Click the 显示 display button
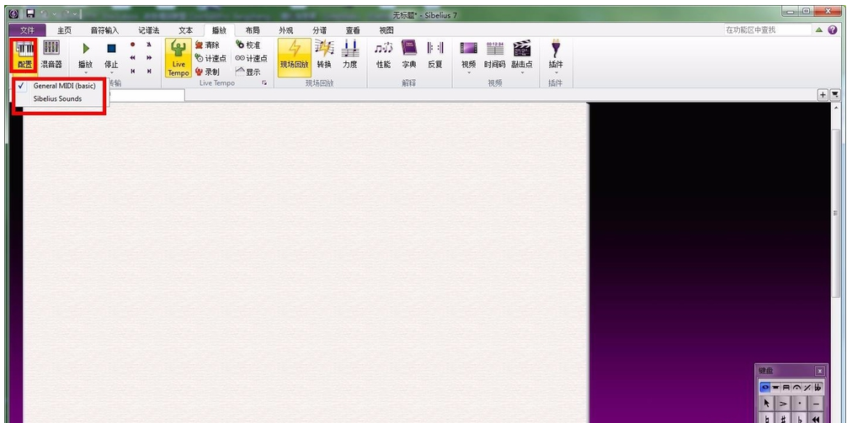This screenshot has height=423, width=868. pyautogui.click(x=248, y=71)
